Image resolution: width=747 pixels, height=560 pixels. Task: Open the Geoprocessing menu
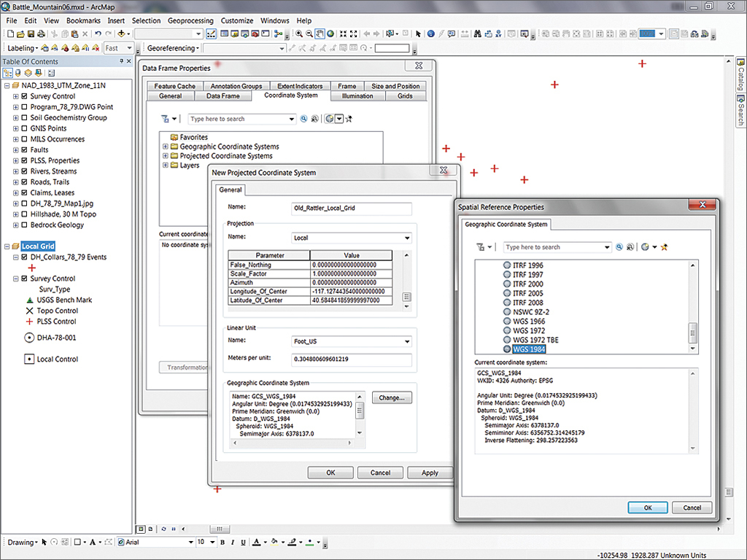pos(190,21)
